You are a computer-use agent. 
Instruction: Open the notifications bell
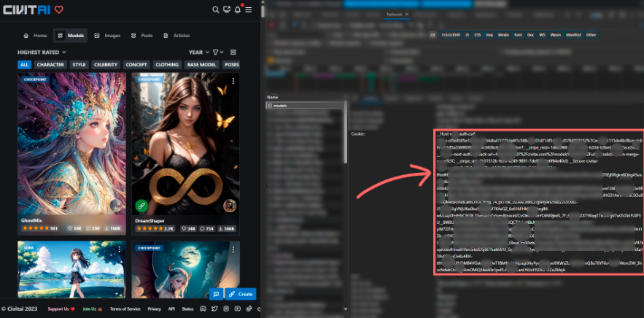click(237, 10)
